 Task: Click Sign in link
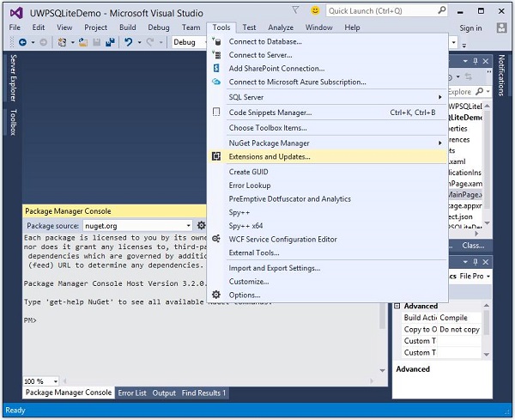click(x=470, y=27)
